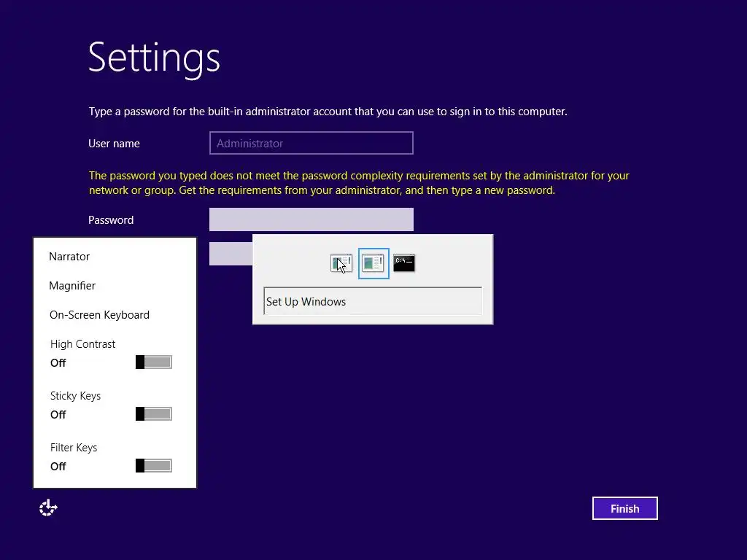The image size is (747, 560).
Task: Start Narrator from accessibility menu
Action: pyautogui.click(x=69, y=256)
